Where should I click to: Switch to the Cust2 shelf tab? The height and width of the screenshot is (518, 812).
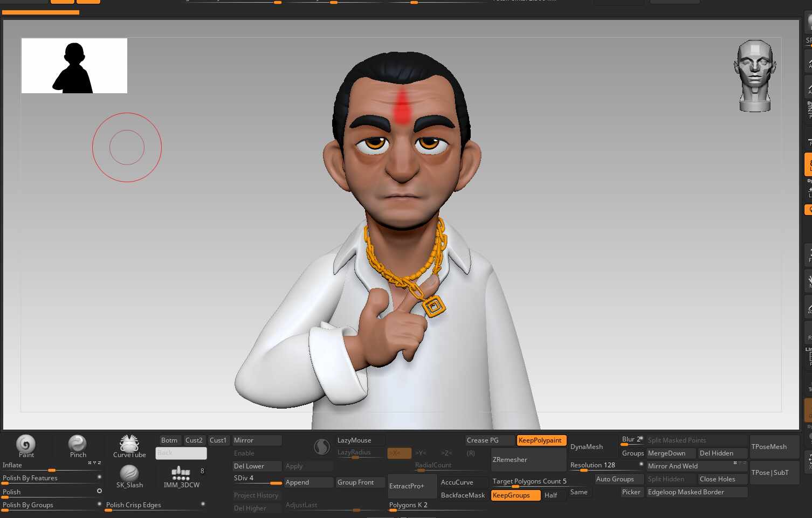click(194, 440)
